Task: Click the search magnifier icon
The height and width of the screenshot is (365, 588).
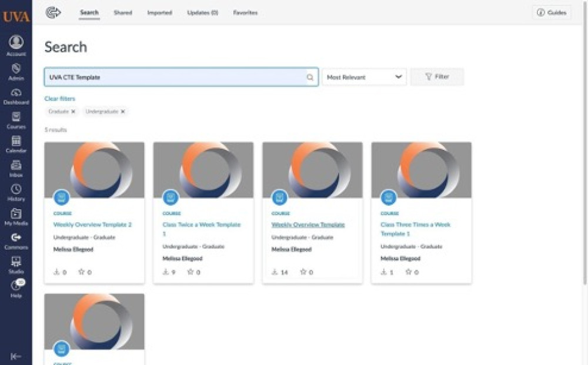Action: [x=310, y=77]
